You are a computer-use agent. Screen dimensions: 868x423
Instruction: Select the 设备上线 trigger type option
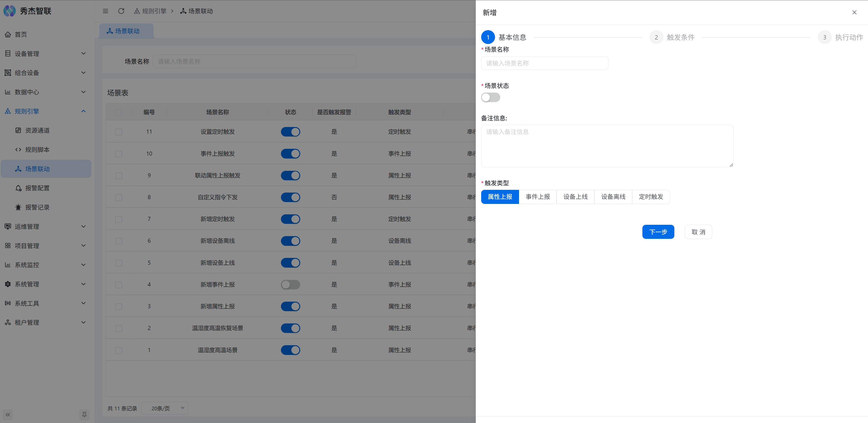coord(575,197)
